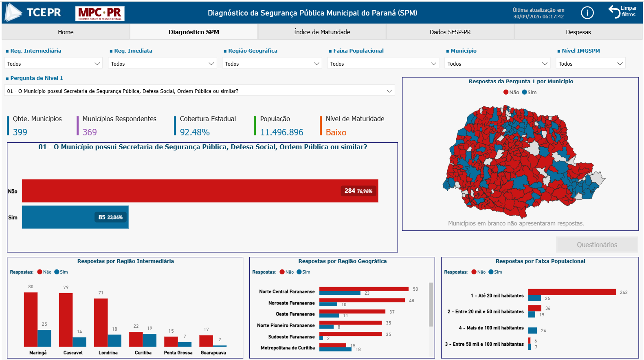Open the Nível IMGSPM dropdown
This screenshot has height=360, width=644.
[x=591, y=64]
